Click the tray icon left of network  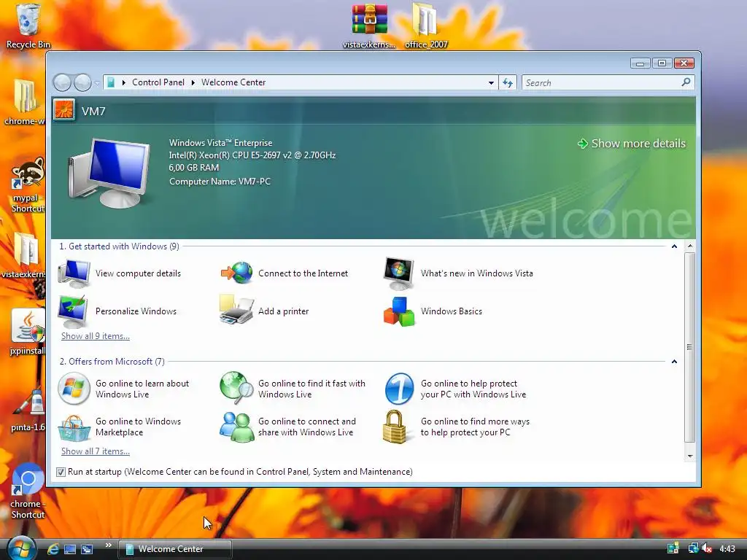tap(673, 548)
